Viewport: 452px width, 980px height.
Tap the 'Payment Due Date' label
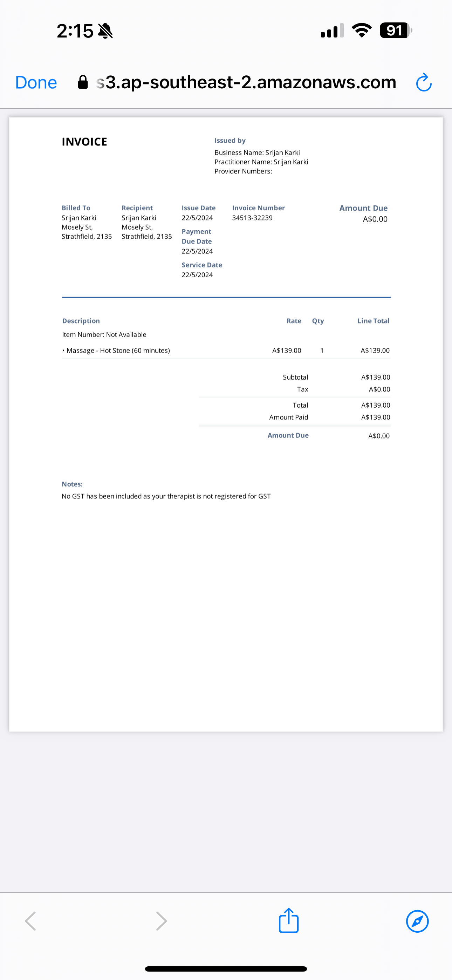coord(197,237)
